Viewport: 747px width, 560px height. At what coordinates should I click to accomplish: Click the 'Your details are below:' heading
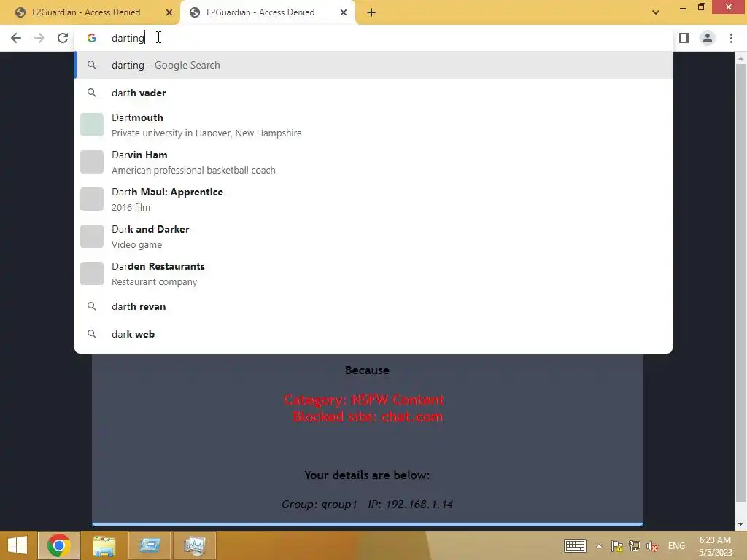pyautogui.click(x=367, y=475)
